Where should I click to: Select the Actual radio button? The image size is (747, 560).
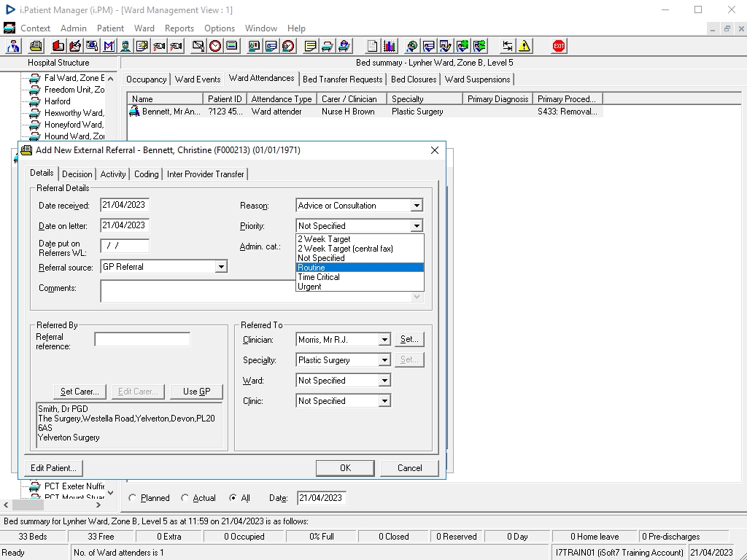coord(185,497)
